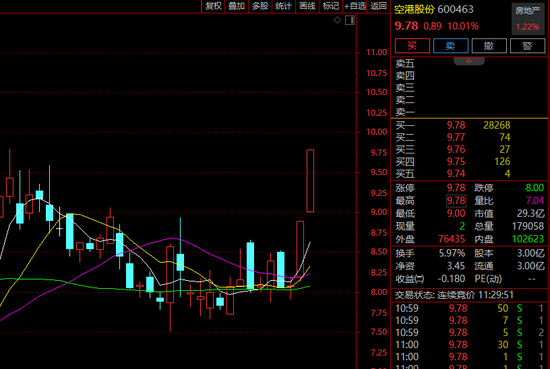Click the 最高 price value box
Image resolution: width=550 pixels, height=369 pixels.
pyautogui.click(x=456, y=201)
